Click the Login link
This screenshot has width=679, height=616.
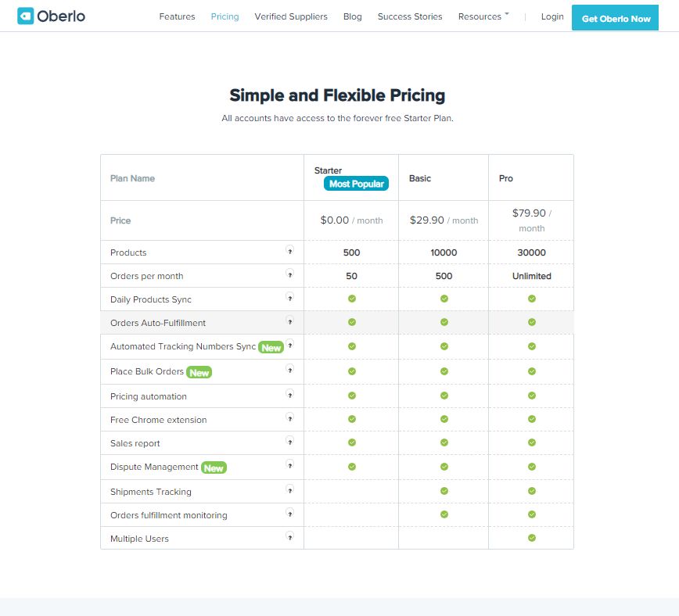tap(552, 16)
